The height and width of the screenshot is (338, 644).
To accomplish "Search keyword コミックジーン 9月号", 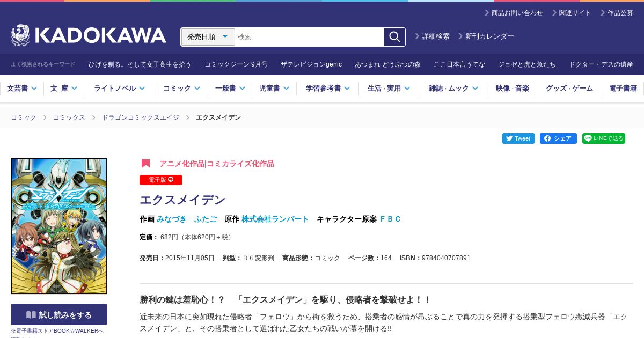I will [x=236, y=64].
